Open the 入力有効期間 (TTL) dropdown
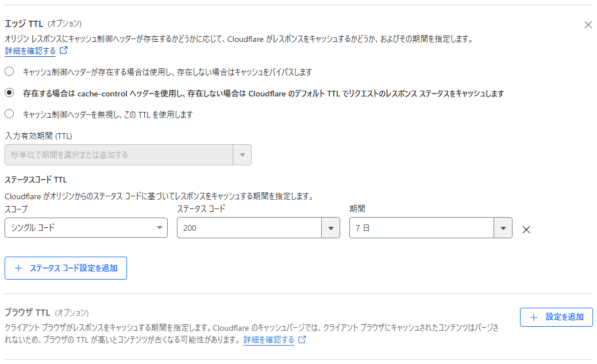Viewport: 597px width, 364px height. click(118, 155)
